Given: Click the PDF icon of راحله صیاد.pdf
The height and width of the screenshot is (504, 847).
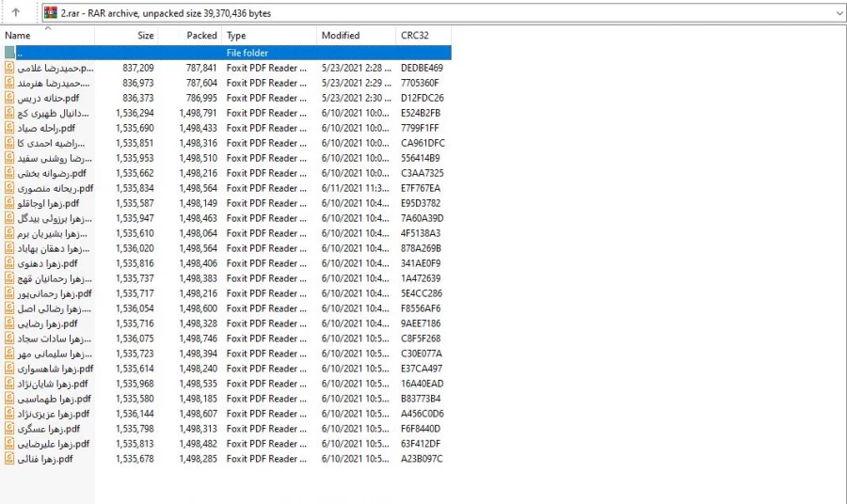Looking at the screenshot, I should coord(9,128).
